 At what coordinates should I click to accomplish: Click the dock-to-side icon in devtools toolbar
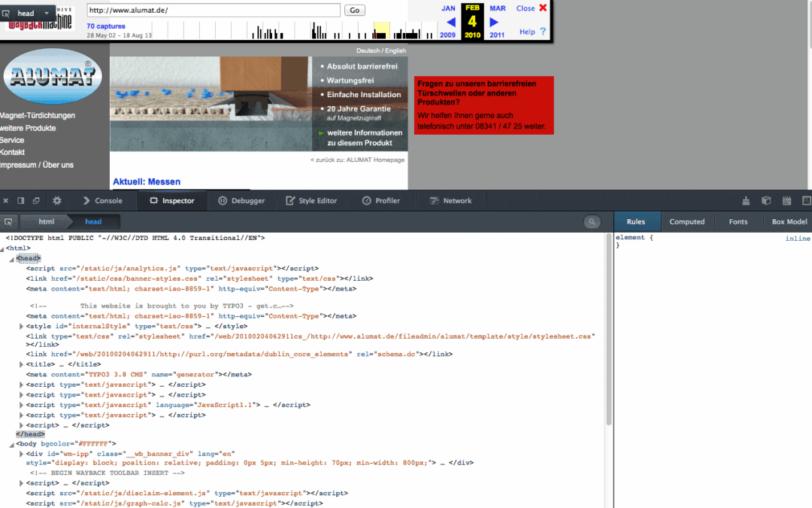click(x=21, y=201)
